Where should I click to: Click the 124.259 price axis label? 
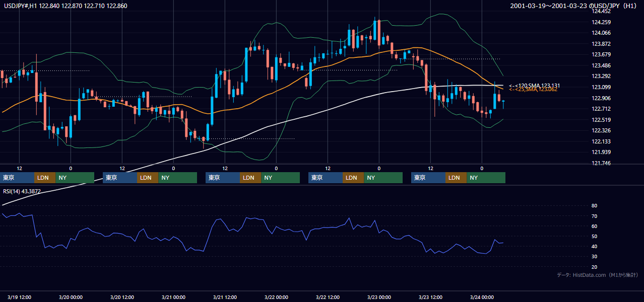(x=602, y=22)
